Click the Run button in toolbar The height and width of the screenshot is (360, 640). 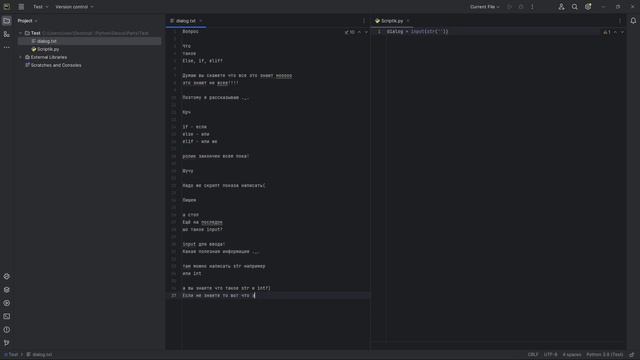(x=509, y=7)
